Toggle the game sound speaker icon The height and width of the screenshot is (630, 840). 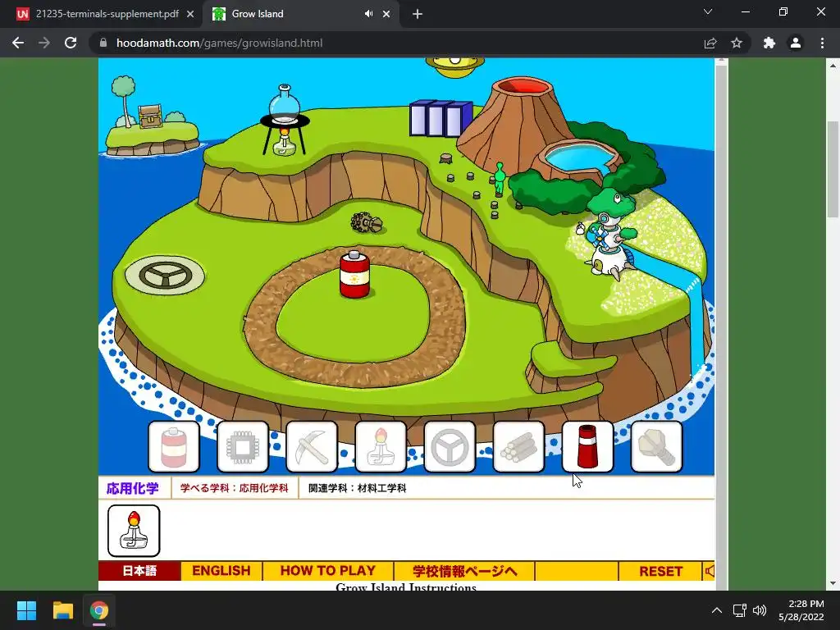[710, 571]
